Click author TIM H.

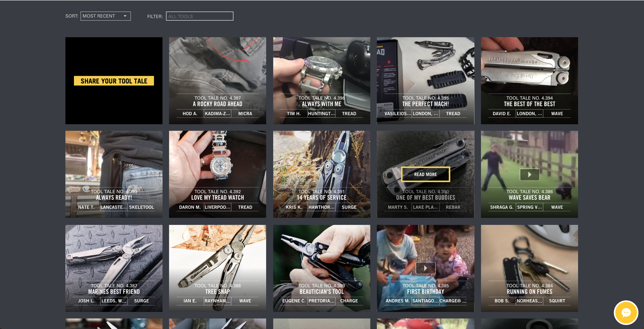coord(294,114)
